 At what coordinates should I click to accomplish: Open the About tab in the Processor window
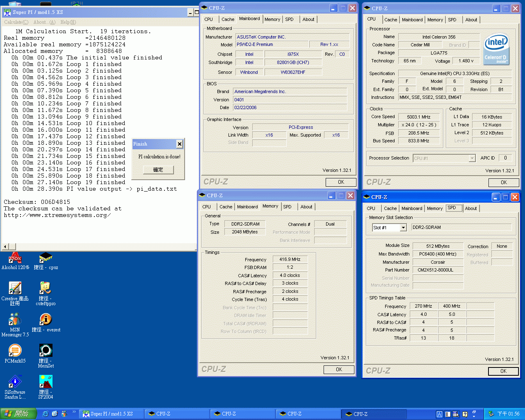click(x=471, y=20)
